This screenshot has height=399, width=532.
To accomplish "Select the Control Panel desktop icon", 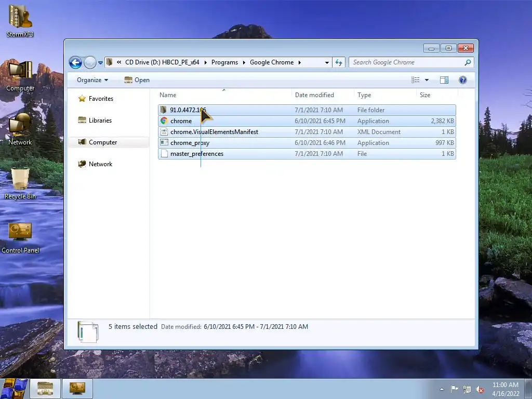I will pos(20,237).
